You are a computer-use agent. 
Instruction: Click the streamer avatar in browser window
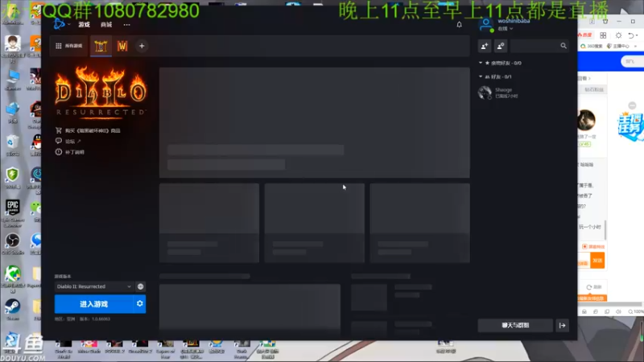pos(586,120)
